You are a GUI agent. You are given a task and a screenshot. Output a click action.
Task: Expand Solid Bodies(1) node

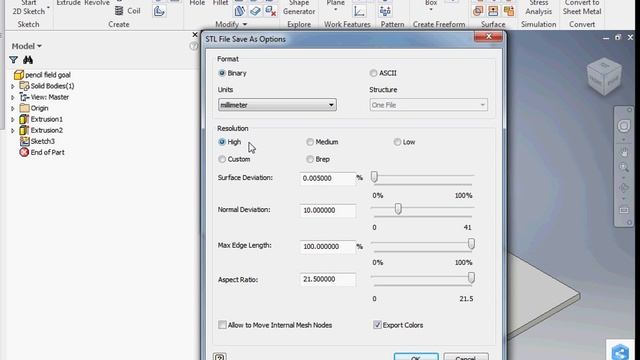coord(13,86)
